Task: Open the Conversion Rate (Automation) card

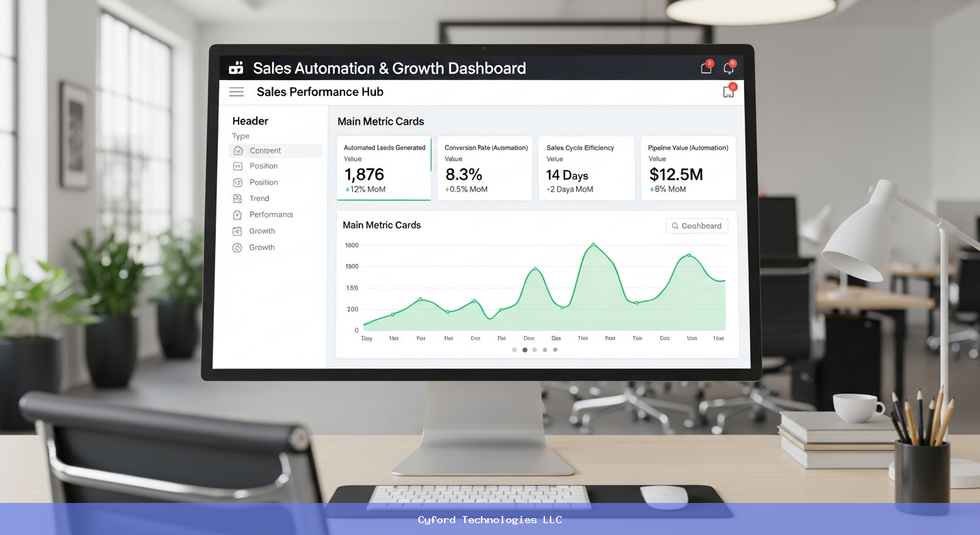Action: [x=485, y=169]
